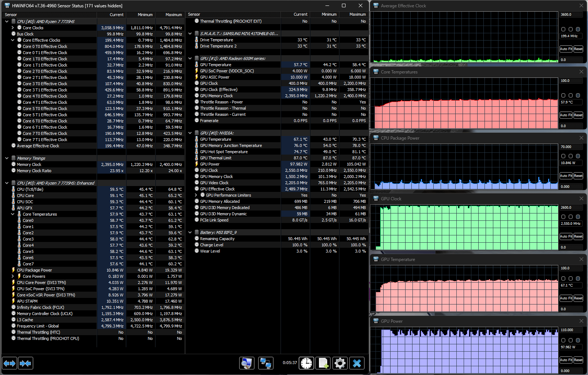Open sensor settings gear icon
The height and width of the screenshot is (375, 588).
pos(340,363)
